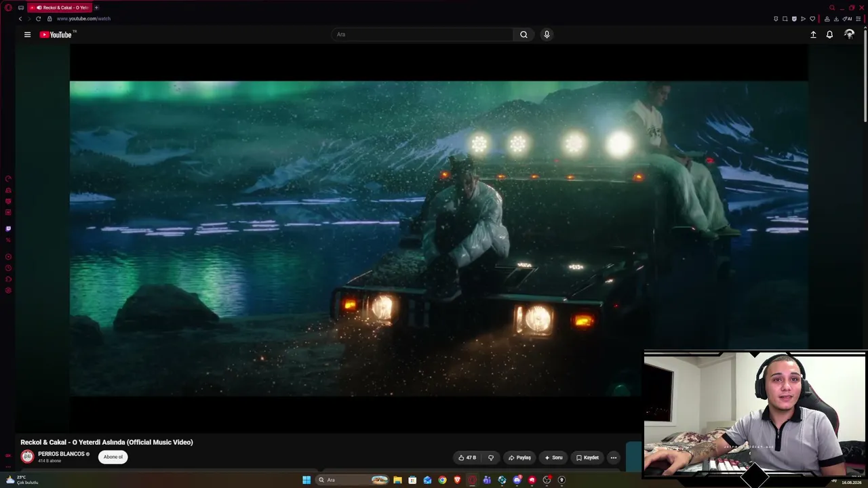This screenshot has width=868, height=488.
Task: Go to YouTube home via the logo
Action: (56, 35)
